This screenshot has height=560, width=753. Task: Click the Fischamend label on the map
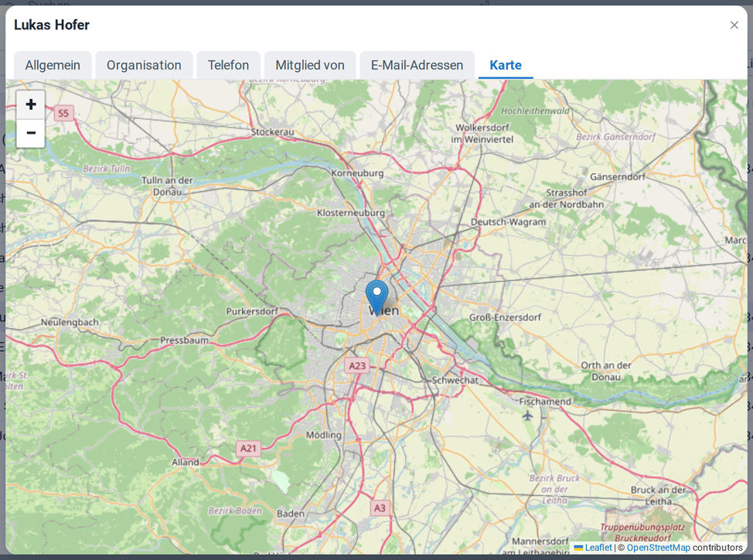point(545,402)
